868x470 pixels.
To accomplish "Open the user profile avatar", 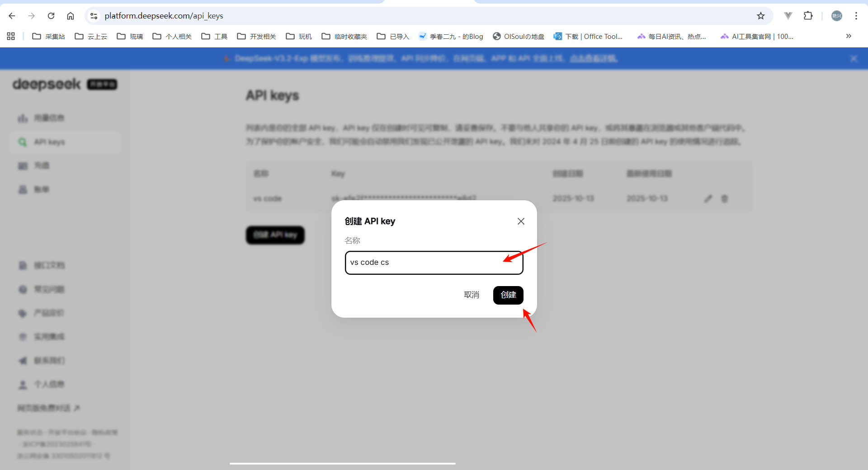I will [x=837, y=16].
